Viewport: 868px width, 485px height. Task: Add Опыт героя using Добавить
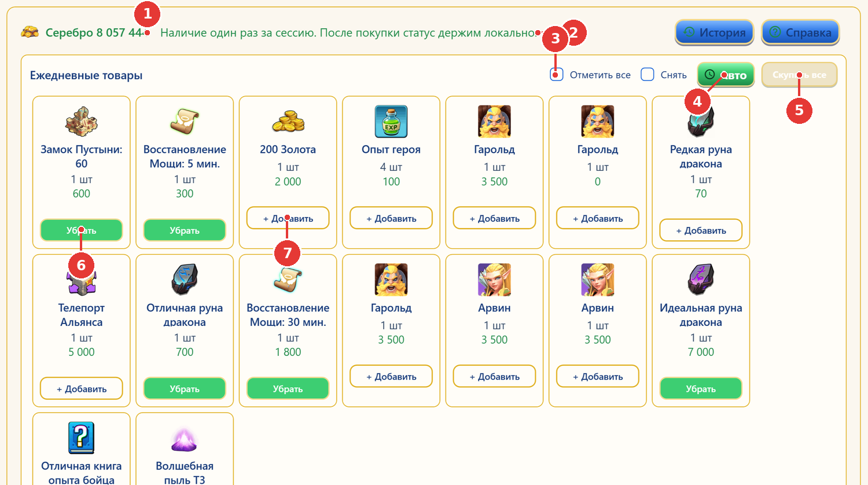pos(391,218)
